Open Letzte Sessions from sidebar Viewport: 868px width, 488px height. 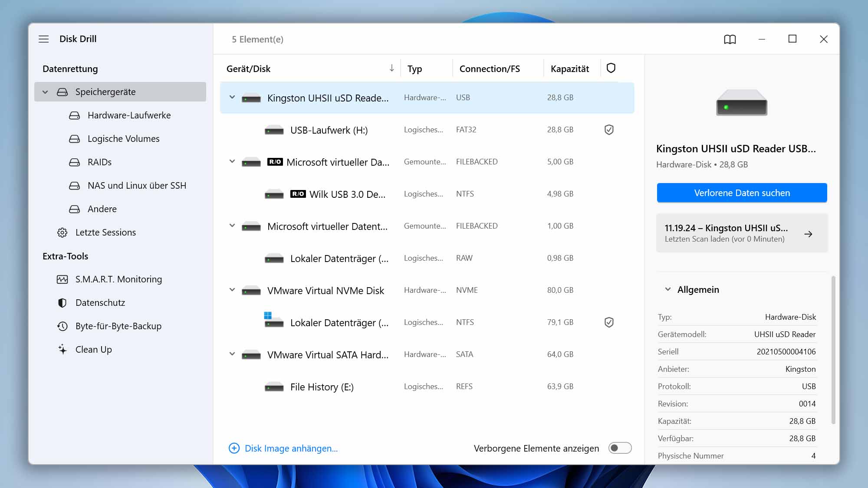tap(105, 232)
